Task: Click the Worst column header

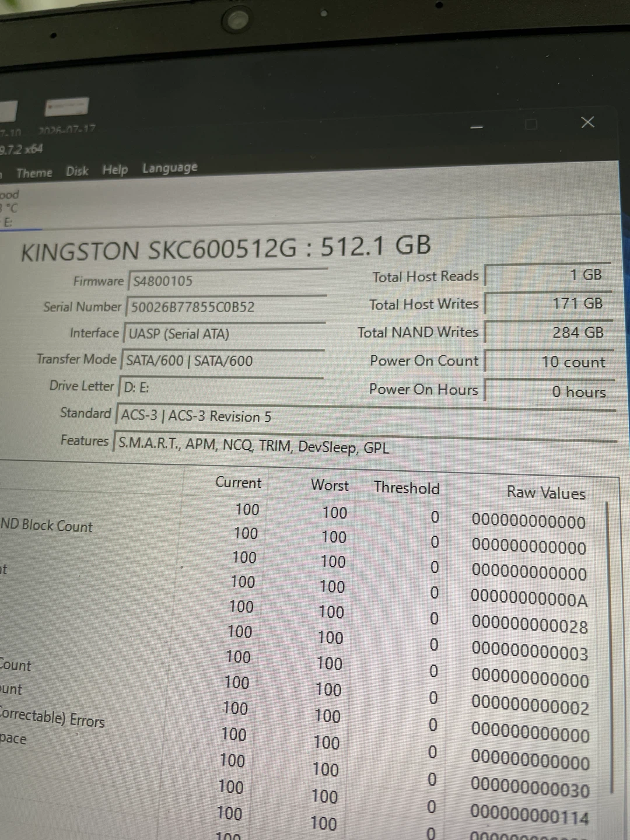Action: (330, 485)
